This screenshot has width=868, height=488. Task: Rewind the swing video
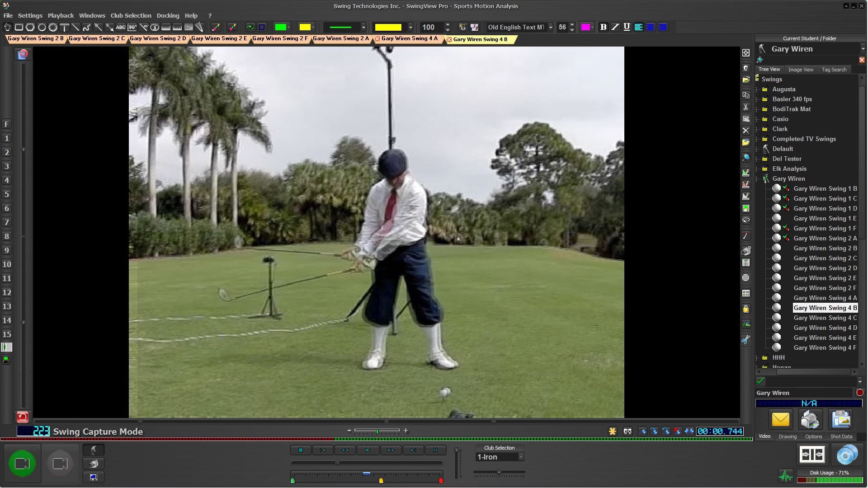pyautogui.click(x=345, y=450)
